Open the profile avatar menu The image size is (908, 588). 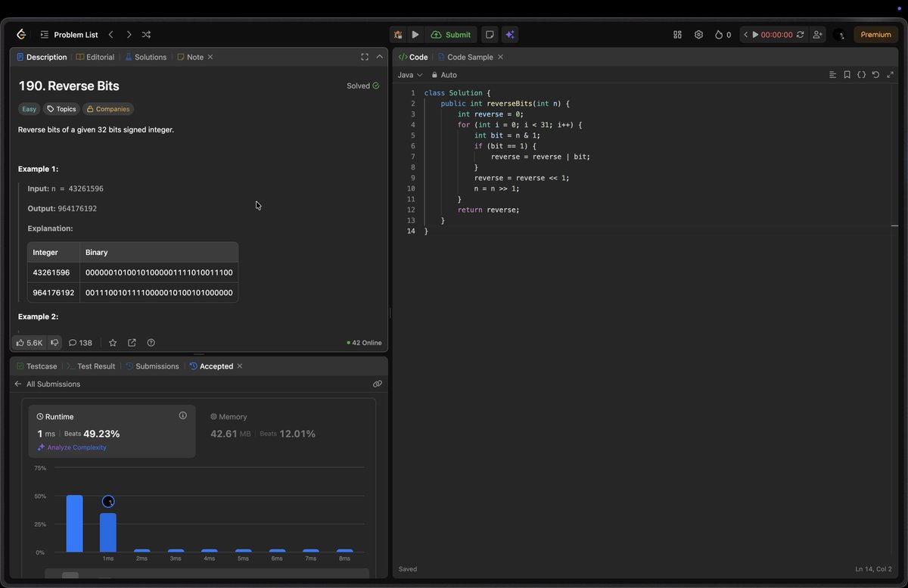coord(838,35)
